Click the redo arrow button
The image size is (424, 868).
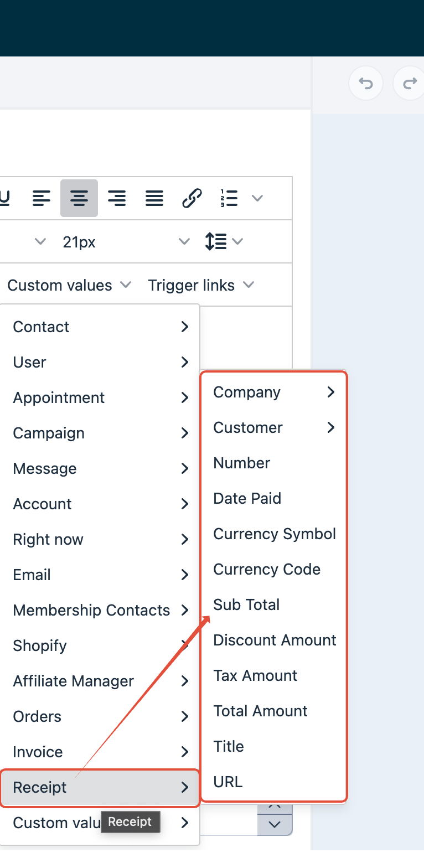(409, 84)
